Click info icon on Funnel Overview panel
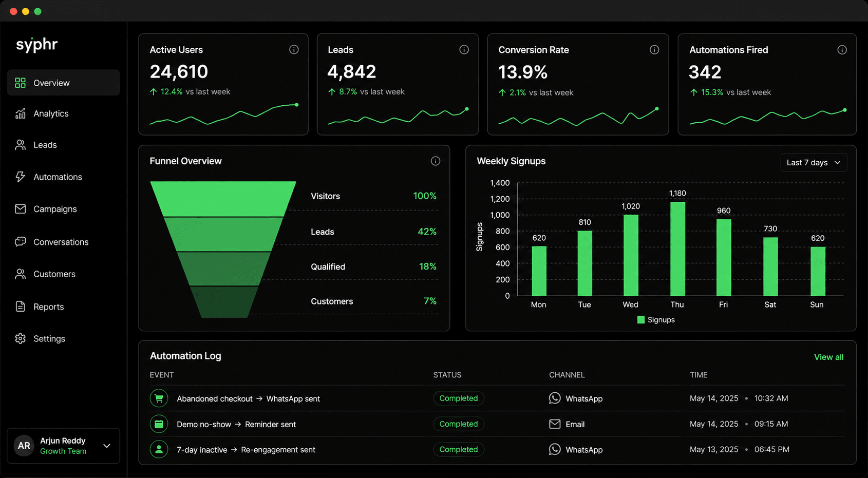 (x=436, y=161)
